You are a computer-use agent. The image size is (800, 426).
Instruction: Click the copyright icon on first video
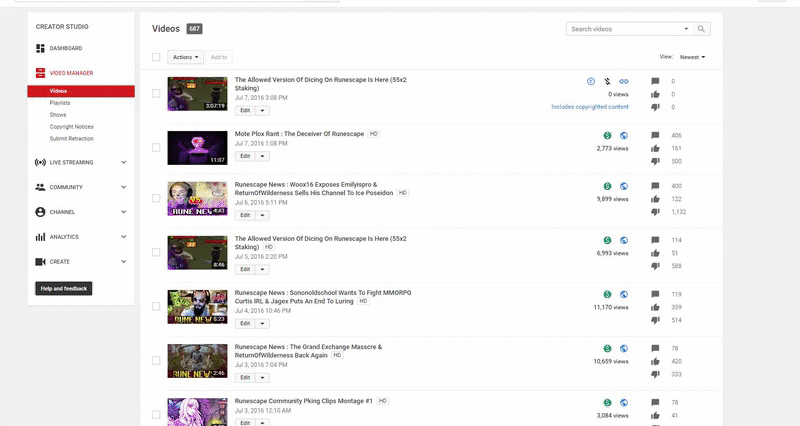591,82
